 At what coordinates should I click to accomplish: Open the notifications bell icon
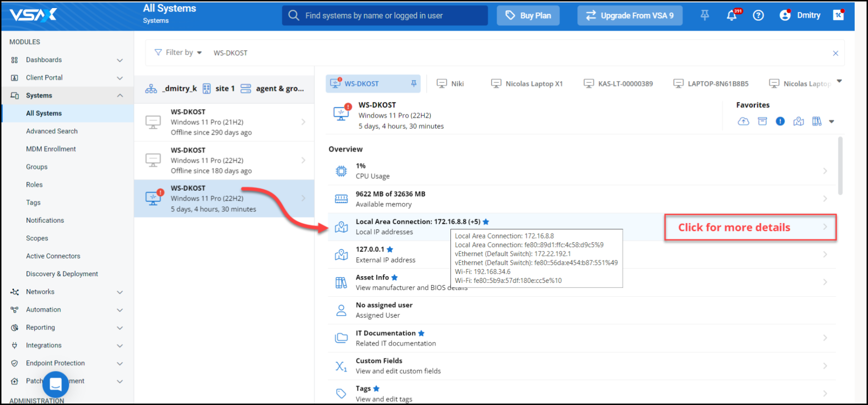click(x=731, y=15)
